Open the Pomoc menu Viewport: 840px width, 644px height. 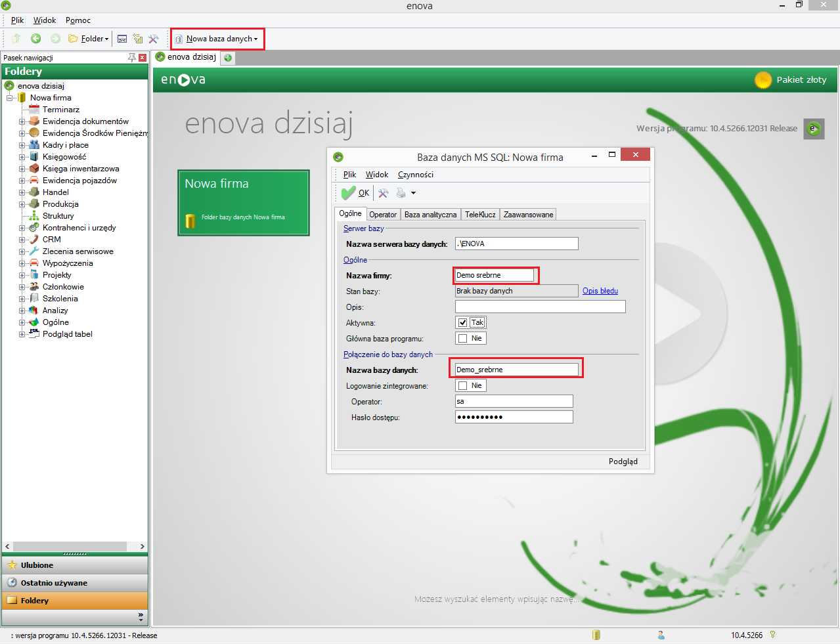tap(78, 20)
